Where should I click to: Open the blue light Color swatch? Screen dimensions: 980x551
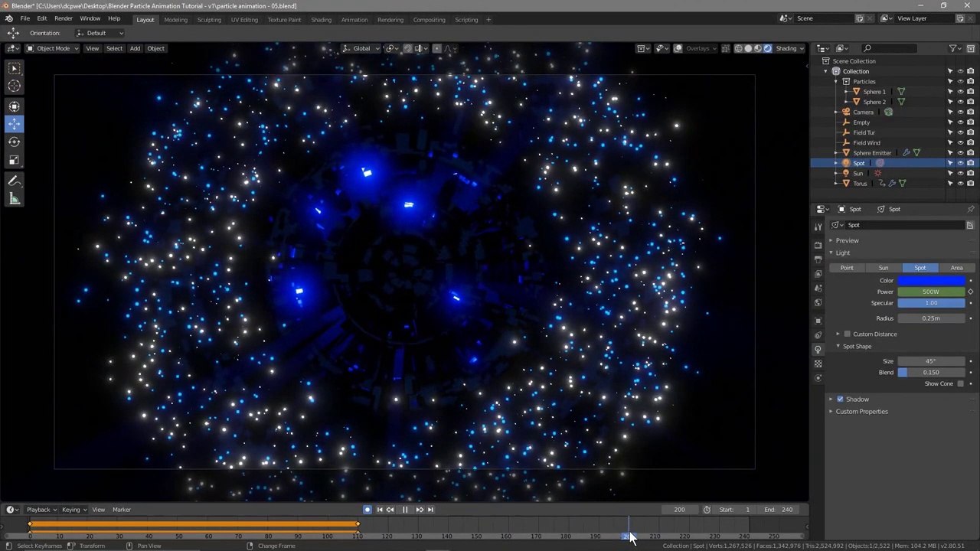point(931,281)
